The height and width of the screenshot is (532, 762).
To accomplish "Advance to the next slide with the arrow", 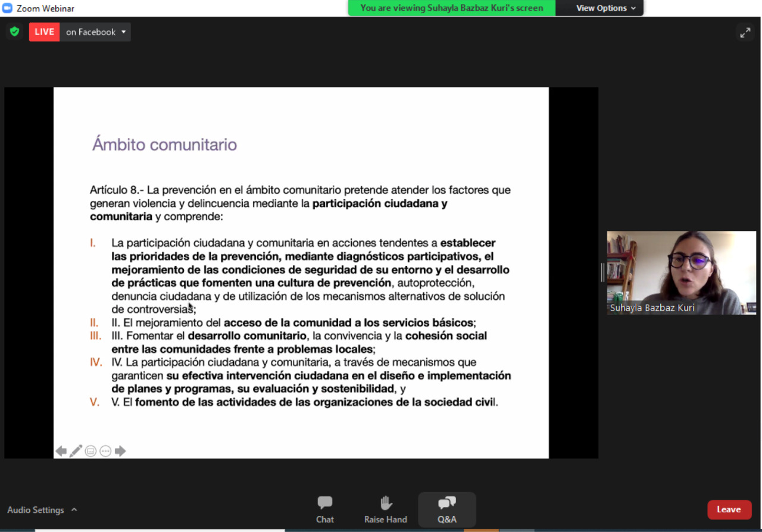I will pos(120,450).
